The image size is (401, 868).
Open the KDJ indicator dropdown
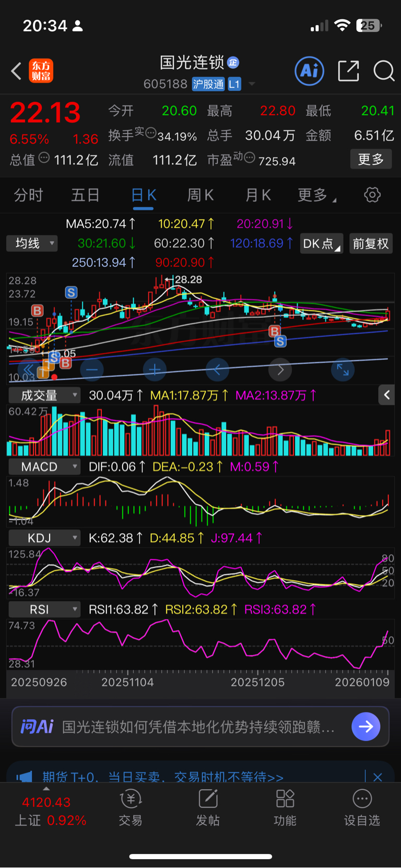click(44, 538)
